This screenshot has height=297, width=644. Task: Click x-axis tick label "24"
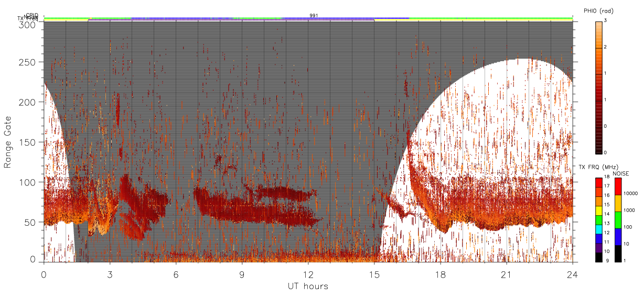point(573,274)
